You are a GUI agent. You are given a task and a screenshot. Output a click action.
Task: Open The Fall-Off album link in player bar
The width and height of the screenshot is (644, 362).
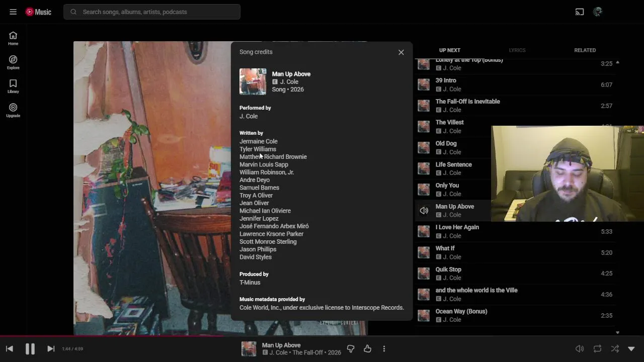307,352
